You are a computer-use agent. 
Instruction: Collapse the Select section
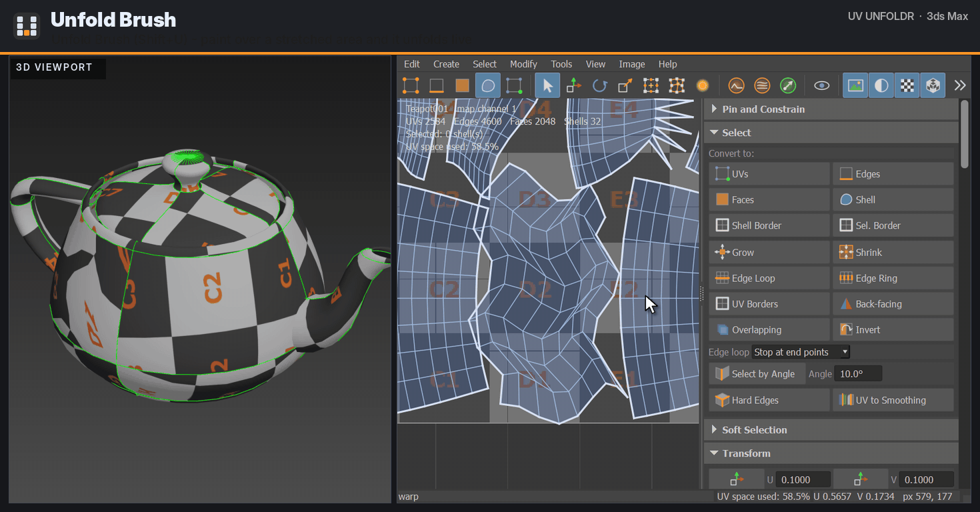[831, 133]
